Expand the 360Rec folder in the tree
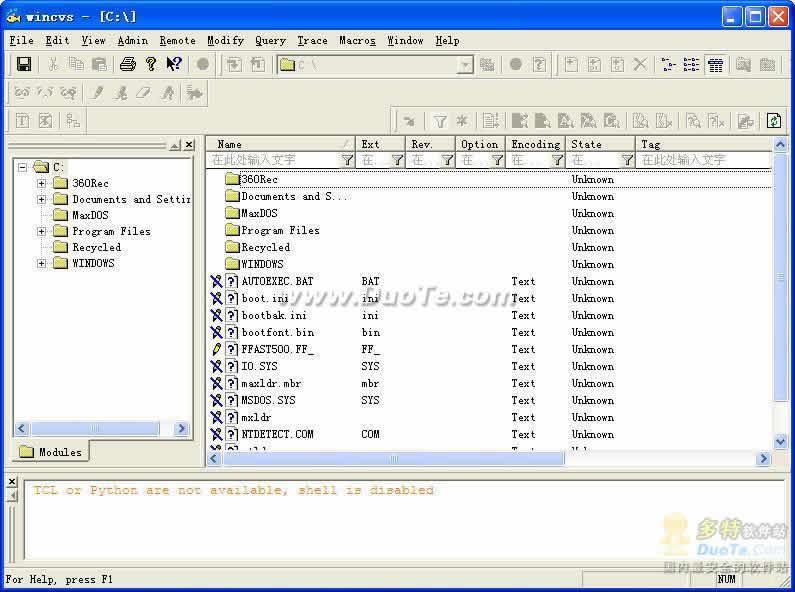795x592 pixels. tap(42, 183)
